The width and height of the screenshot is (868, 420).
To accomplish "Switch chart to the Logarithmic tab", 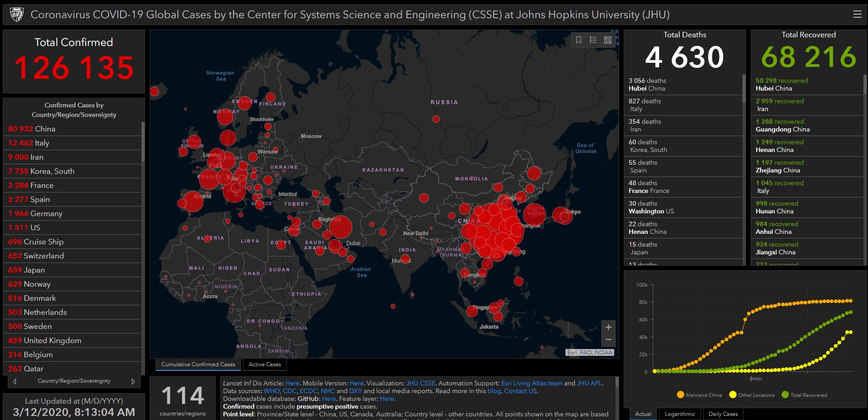I will point(680,414).
